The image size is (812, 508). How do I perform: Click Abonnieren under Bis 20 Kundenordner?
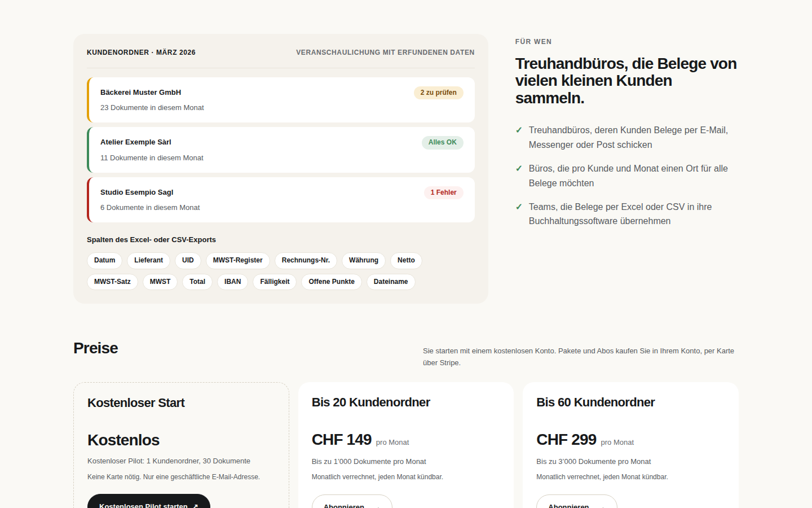352,502
